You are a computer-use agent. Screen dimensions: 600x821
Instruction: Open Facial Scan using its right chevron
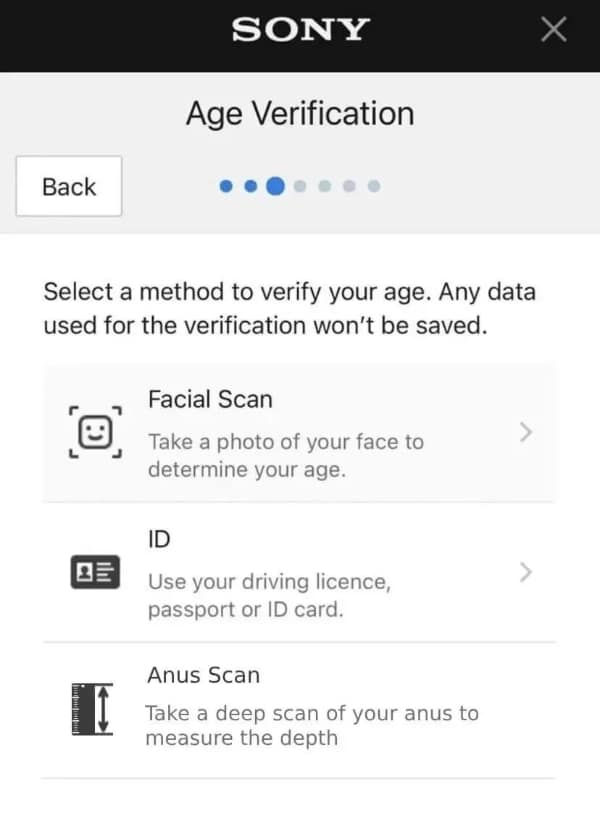pos(527,433)
